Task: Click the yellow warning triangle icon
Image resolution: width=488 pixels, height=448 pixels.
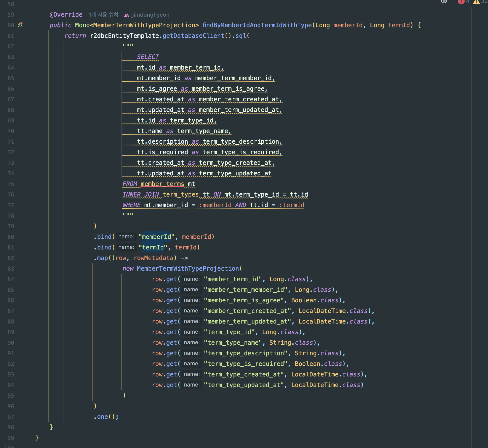Action: tap(476, 2)
